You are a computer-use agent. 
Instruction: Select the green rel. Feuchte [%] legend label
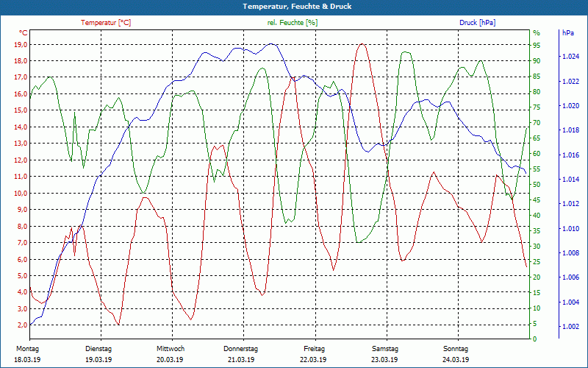click(x=293, y=23)
